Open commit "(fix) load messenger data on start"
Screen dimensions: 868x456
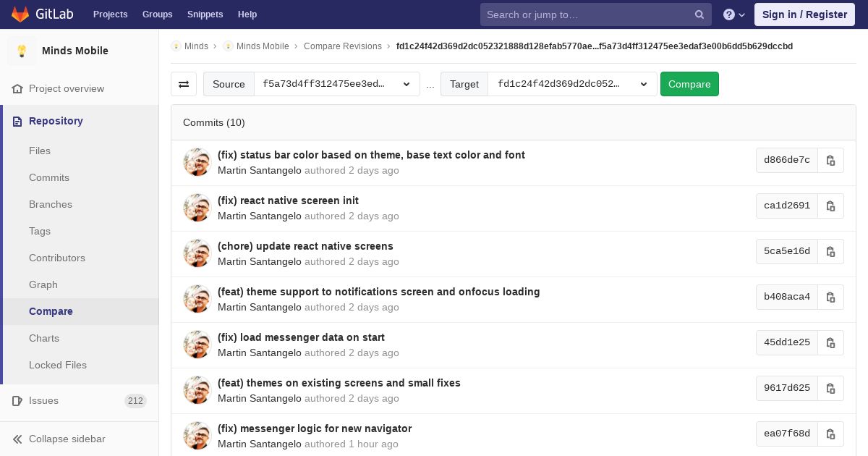[301, 337]
